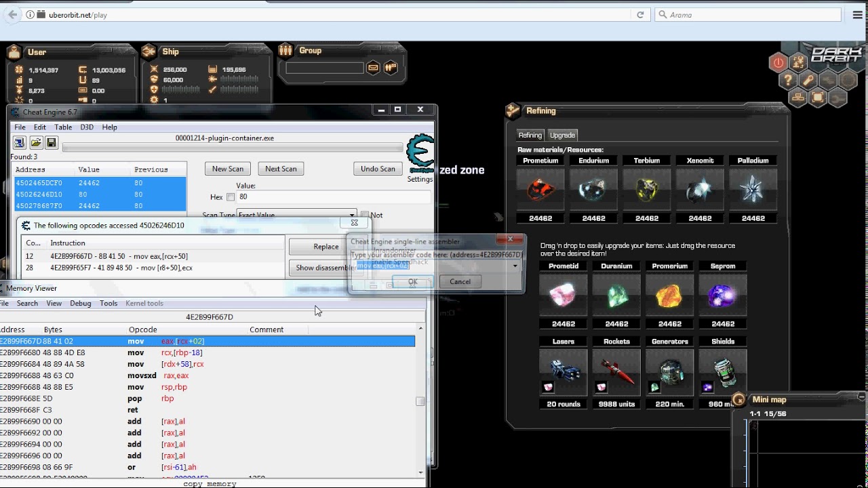Select the Palladium resource icon

pos(753,190)
